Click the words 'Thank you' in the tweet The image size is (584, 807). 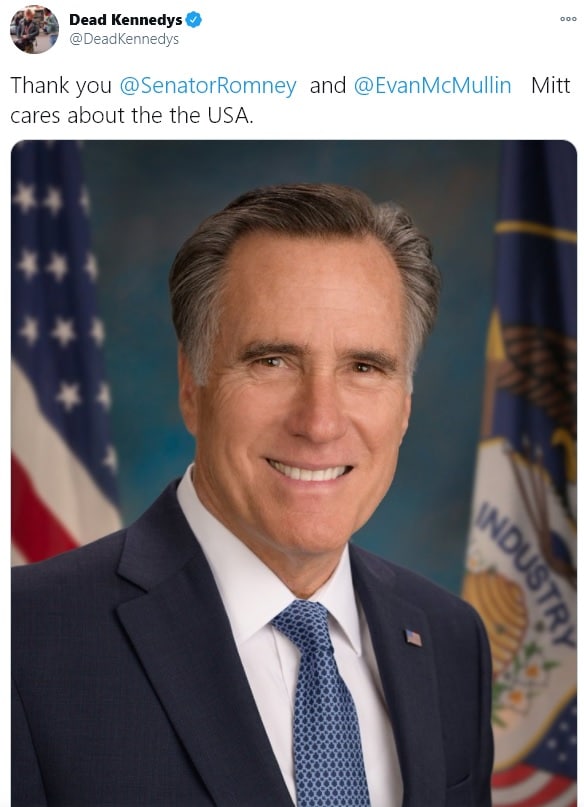click(61, 86)
